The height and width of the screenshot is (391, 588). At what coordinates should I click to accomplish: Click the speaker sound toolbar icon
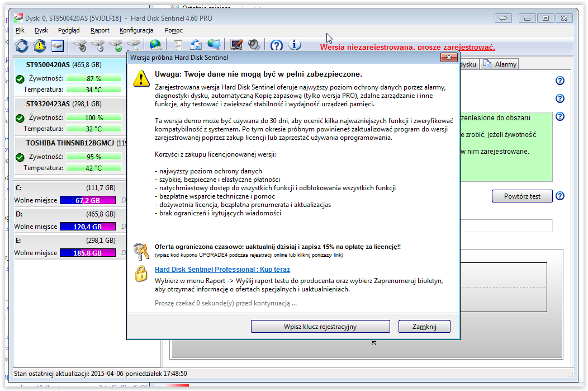(254, 45)
